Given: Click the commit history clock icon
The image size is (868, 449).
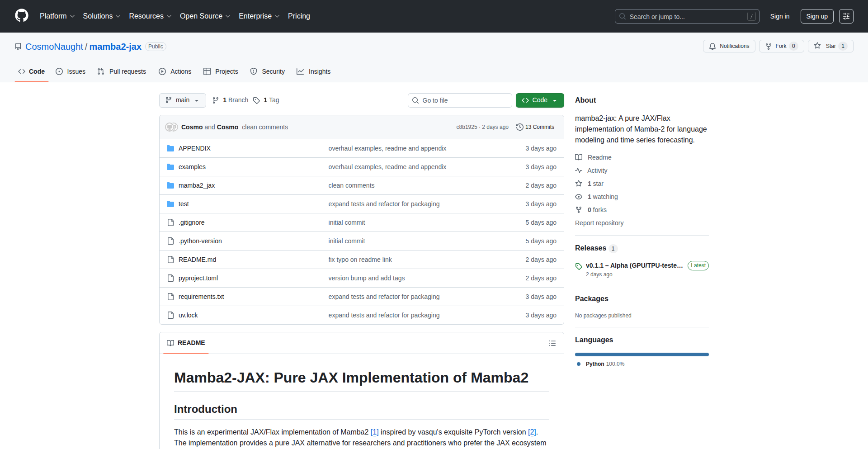Looking at the screenshot, I should pos(519,127).
